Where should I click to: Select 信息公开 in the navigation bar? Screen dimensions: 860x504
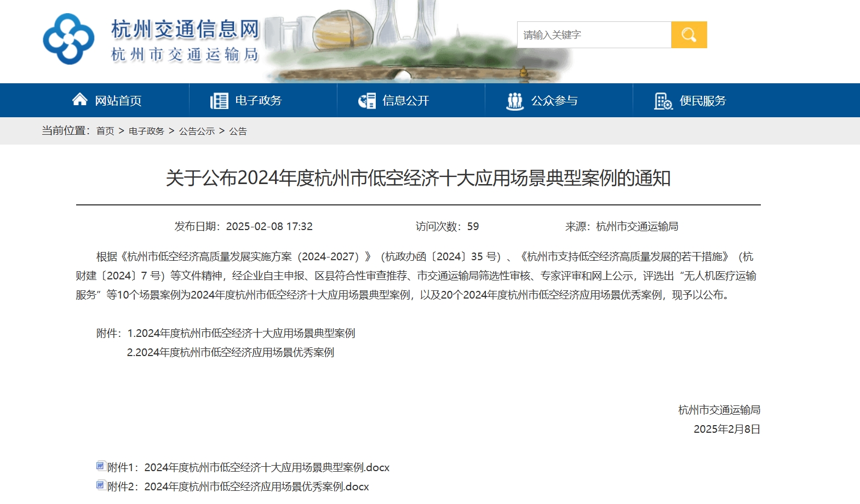point(406,101)
